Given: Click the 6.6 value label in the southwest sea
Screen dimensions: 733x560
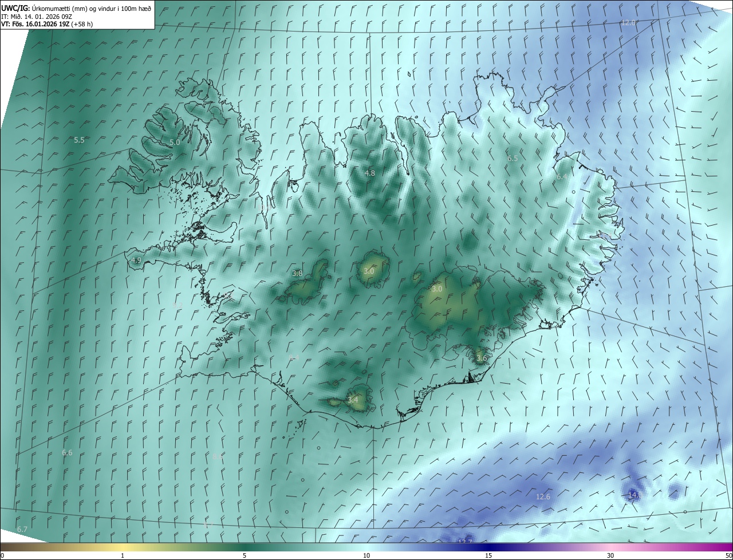Looking at the screenshot, I should 67,453.
